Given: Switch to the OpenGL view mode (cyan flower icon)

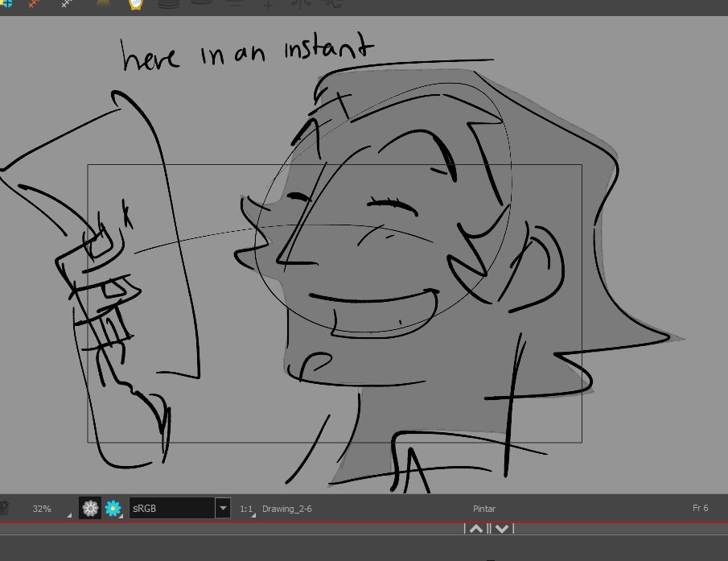Looking at the screenshot, I should pyautogui.click(x=113, y=509).
